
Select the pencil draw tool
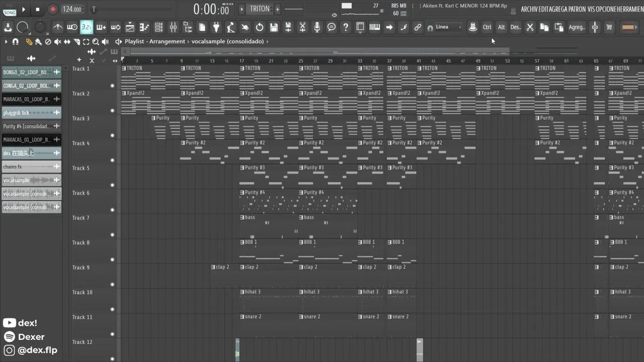pyautogui.click(x=29, y=42)
